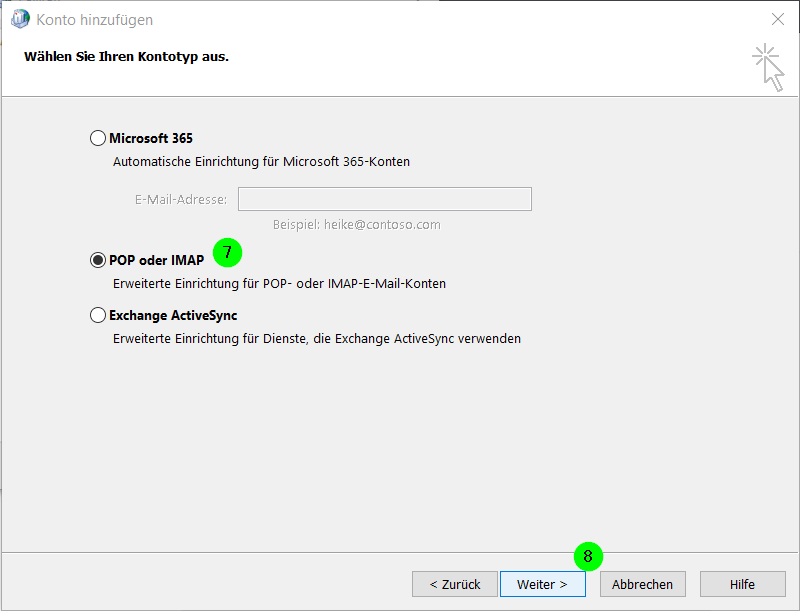Click the E-Mail-Adresse input field
Viewport: 800px width, 611px height.
pos(385,199)
